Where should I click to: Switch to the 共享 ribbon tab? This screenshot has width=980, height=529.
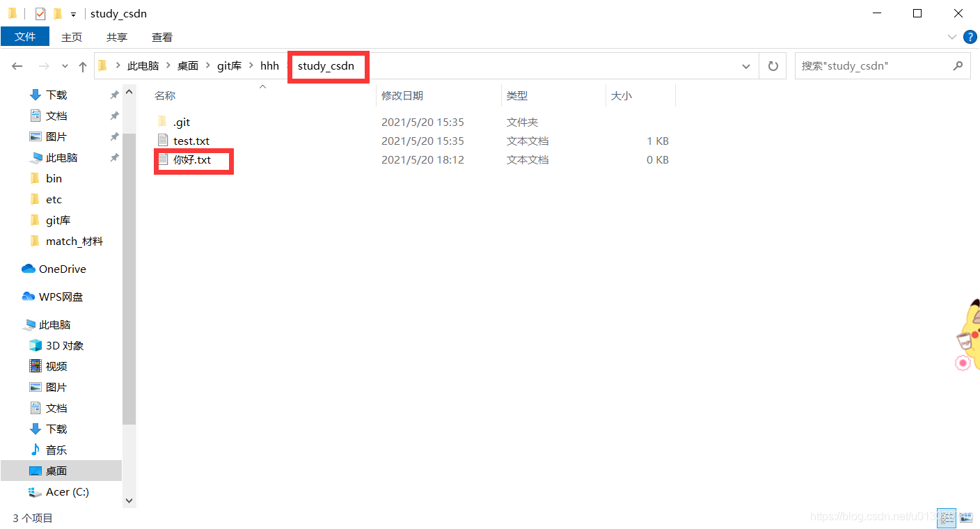[117, 37]
